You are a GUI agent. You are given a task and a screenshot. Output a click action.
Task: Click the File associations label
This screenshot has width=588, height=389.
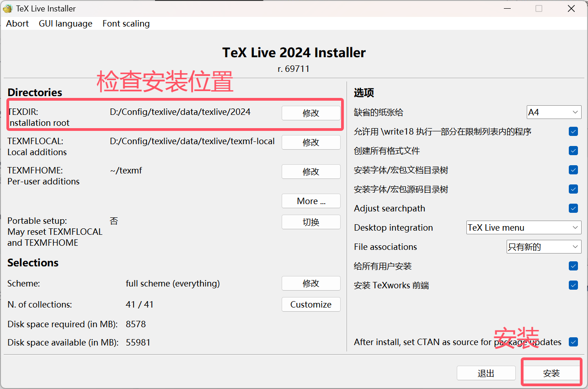coord(385,247)
